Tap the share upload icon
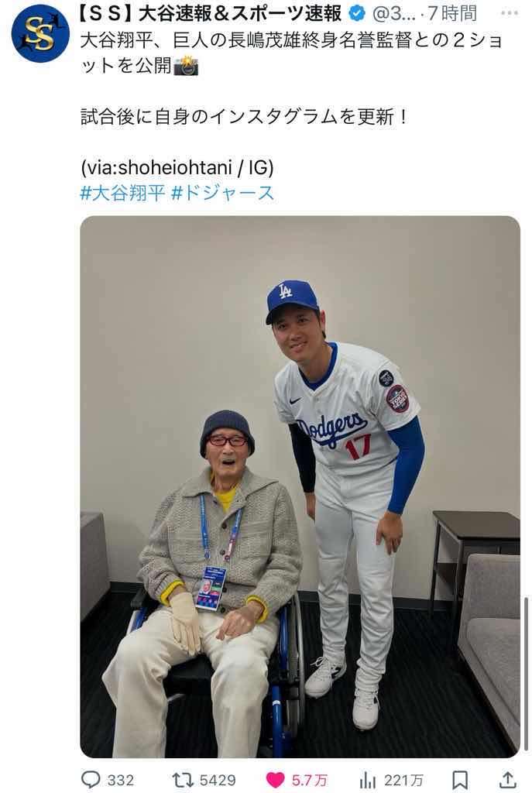The image size is (532, 793). coord(509,779)
